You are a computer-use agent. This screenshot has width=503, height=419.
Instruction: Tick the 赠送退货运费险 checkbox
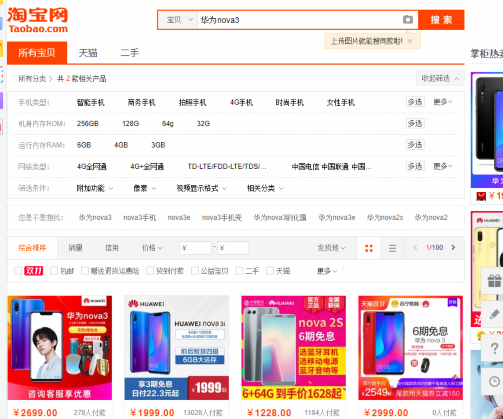click(85, 271)
